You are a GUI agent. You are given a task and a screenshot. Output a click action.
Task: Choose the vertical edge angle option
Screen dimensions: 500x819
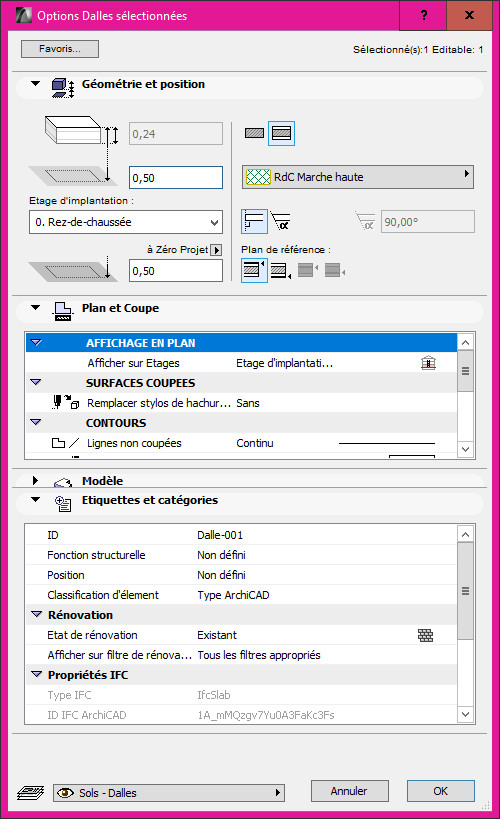[x=254, y=221]
